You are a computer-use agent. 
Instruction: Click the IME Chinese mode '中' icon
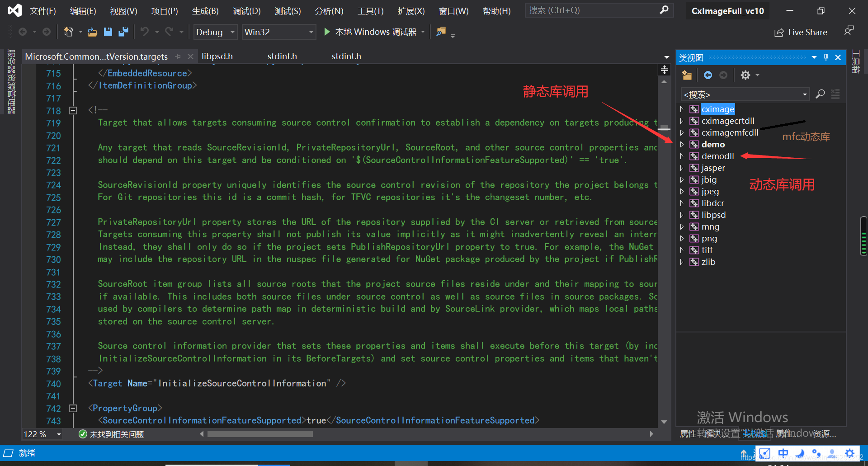click(x=783, y=453)
